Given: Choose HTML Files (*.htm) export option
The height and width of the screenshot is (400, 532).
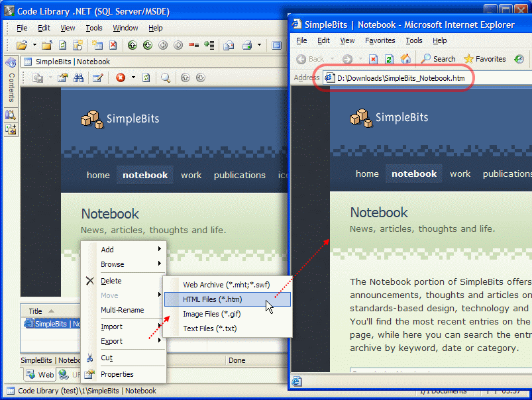Looking at the screenshot, I should click(x=227, y=299).
